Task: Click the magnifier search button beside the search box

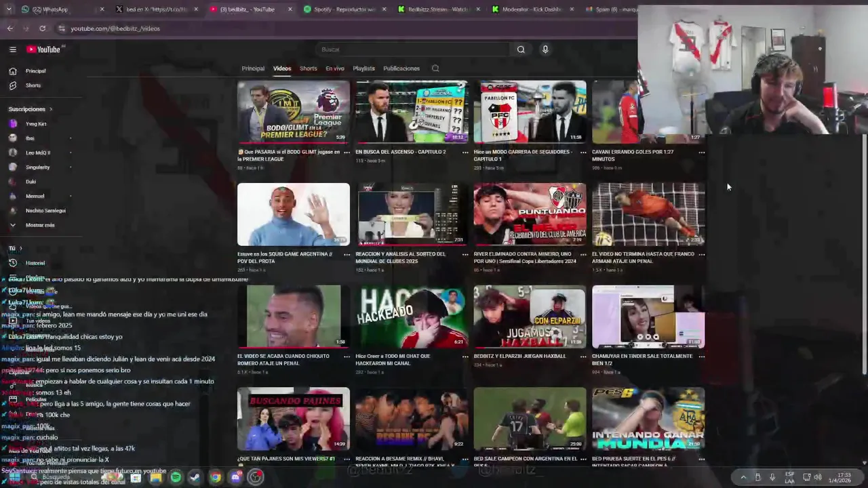Action: tap(521, 49)
